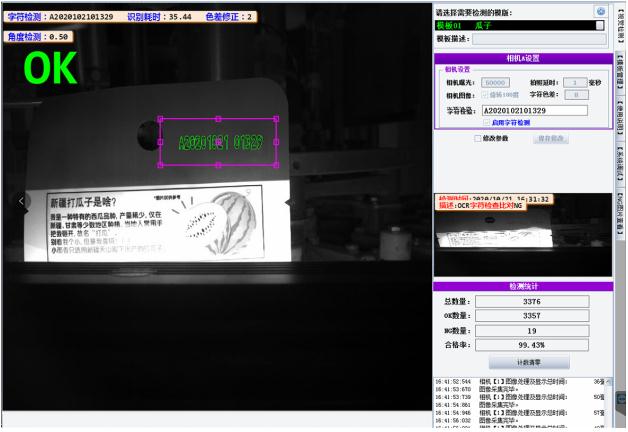Click the 角度检测：0.50 overlay label

tap(38, 37)
